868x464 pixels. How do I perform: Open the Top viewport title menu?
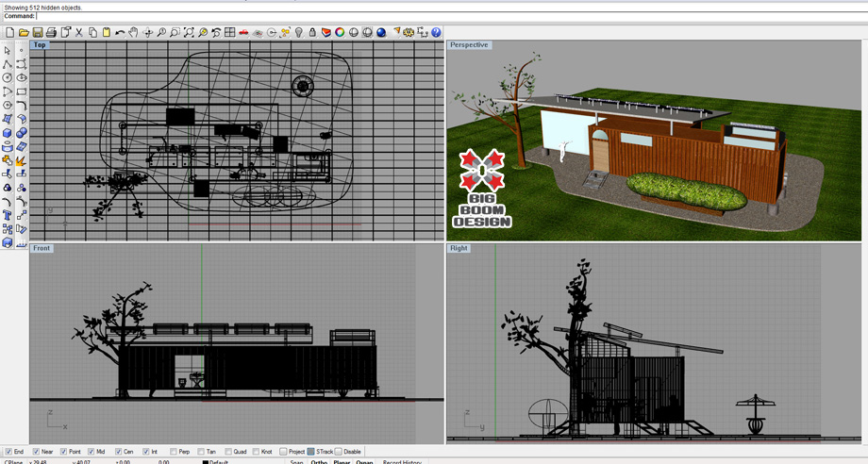point(40,44)
